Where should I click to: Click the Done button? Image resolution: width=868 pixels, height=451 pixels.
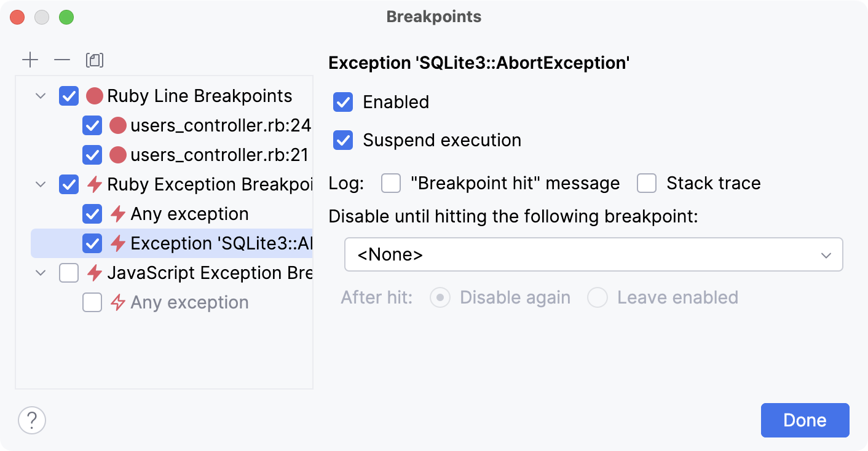[805, 420]
